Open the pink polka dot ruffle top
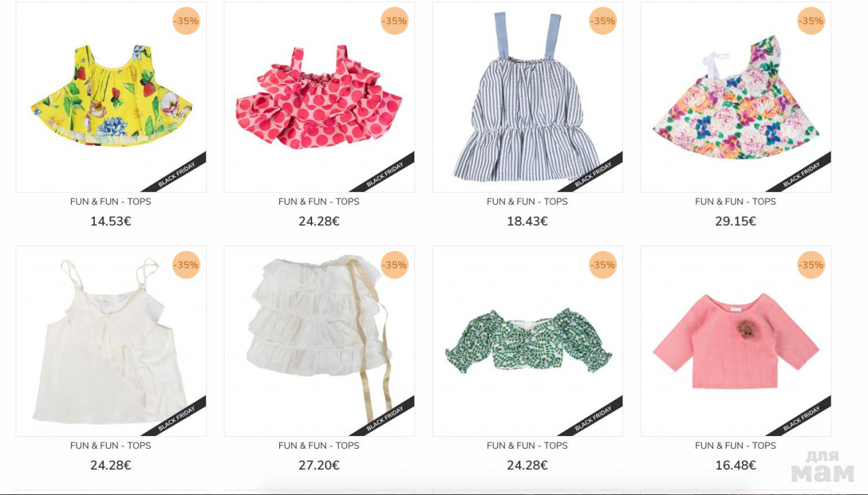Viewport: 868px width, 495px height. (319, 97)
